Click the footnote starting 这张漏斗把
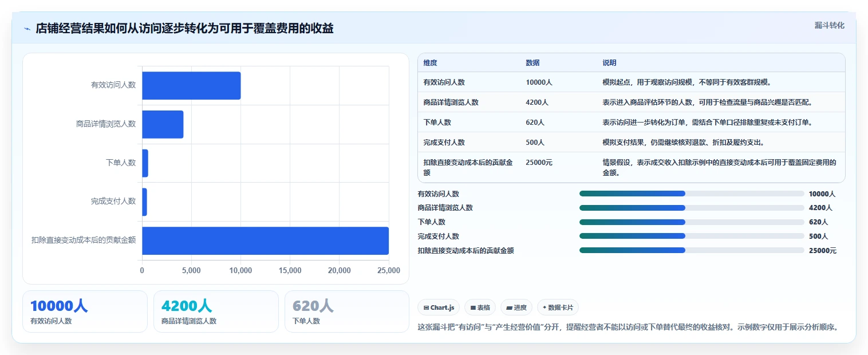This screenshot has height=355, width=868. pos(629,328)
